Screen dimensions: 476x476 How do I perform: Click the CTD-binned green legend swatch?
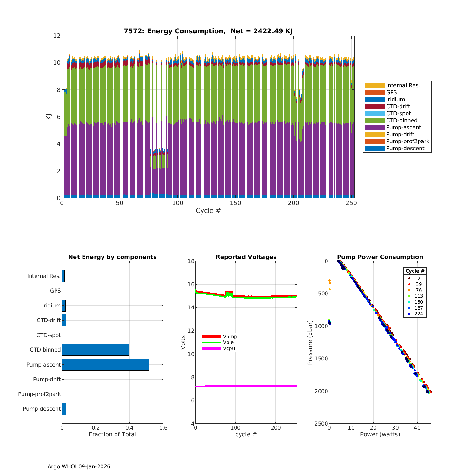click(374, 120)
